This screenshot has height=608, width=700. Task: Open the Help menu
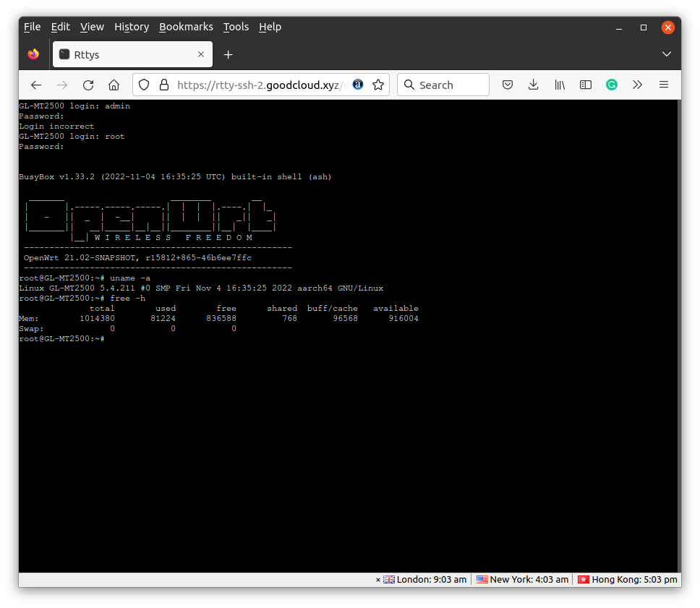(270, 27)
